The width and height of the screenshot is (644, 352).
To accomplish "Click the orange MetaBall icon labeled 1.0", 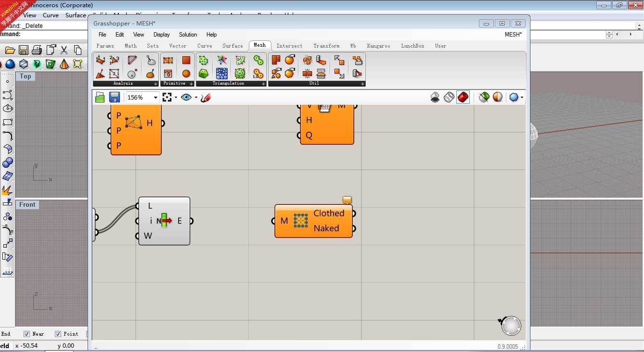I will click(258, 74).
